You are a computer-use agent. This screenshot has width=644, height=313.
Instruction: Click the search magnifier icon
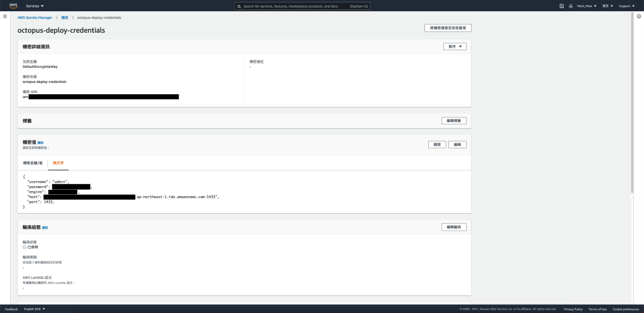(239, 6)
